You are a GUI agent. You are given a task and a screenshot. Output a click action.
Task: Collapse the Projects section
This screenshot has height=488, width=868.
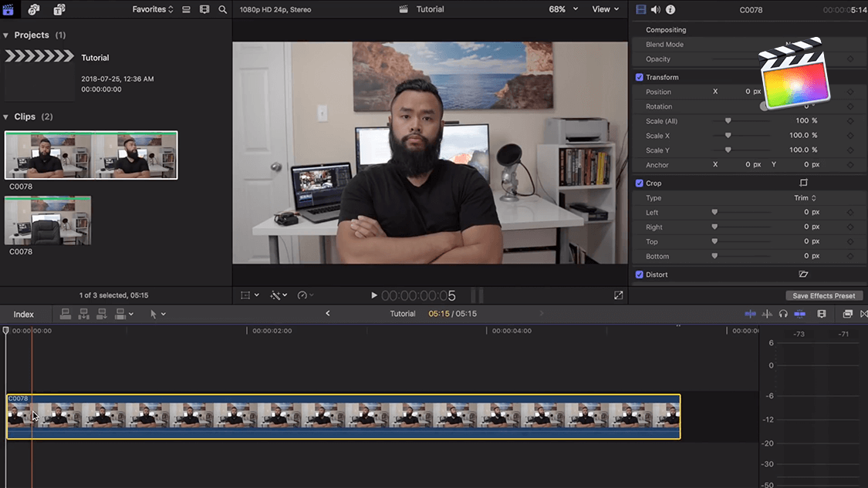coord(6,35)
